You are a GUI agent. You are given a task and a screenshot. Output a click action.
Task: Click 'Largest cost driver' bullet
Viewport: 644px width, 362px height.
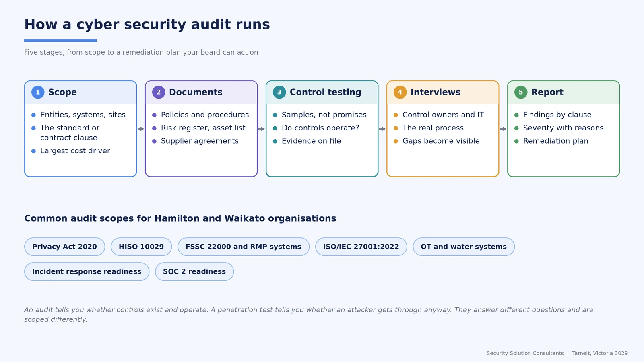point(75,151)
